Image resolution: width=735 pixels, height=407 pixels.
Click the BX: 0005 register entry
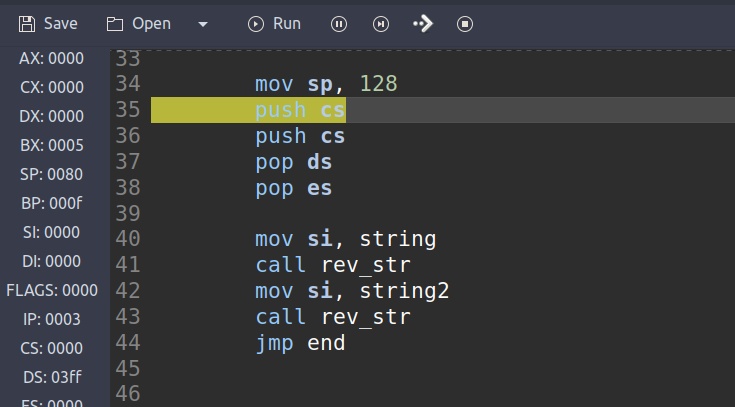[51, 145]
